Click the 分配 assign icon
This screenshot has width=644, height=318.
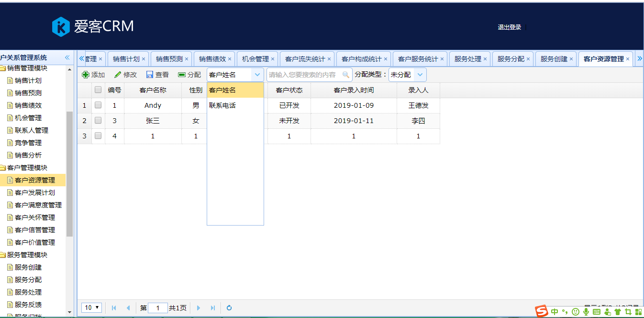182,75
